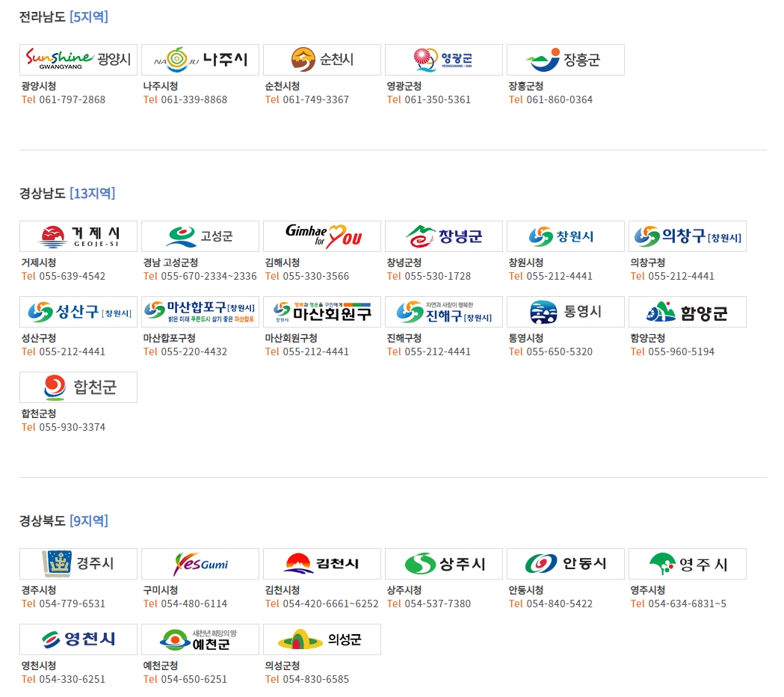
Task: Click the 창원시청 label
Action: tap(526, 262)
